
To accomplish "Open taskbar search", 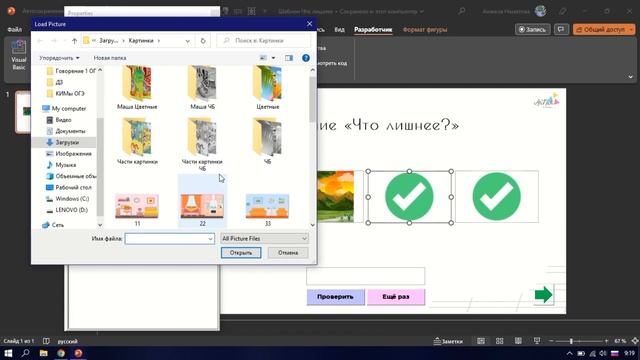I will click(x=25, y=353).
